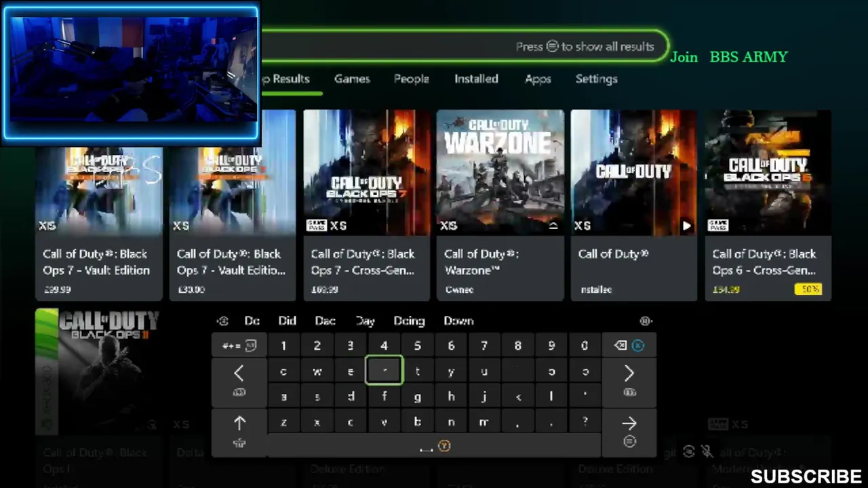The height and width of the screenshot is (488, 868).
Task: Click the 'Join BBS ARMY' overlay text
Action: tap(729, 57)
